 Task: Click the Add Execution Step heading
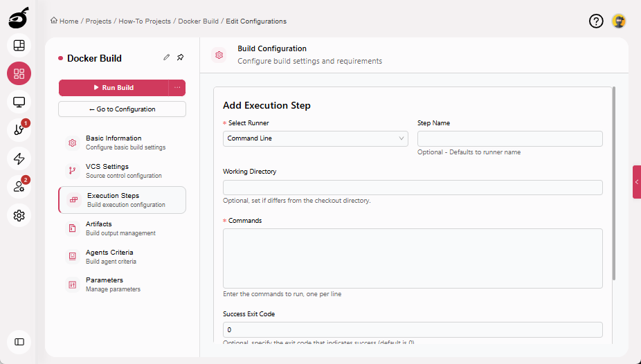(x=267, y=105)
